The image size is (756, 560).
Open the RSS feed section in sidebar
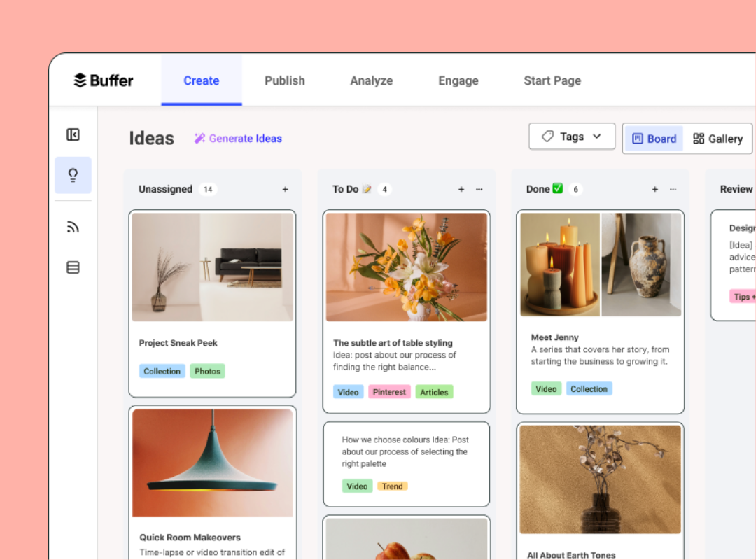pos(73,226)
